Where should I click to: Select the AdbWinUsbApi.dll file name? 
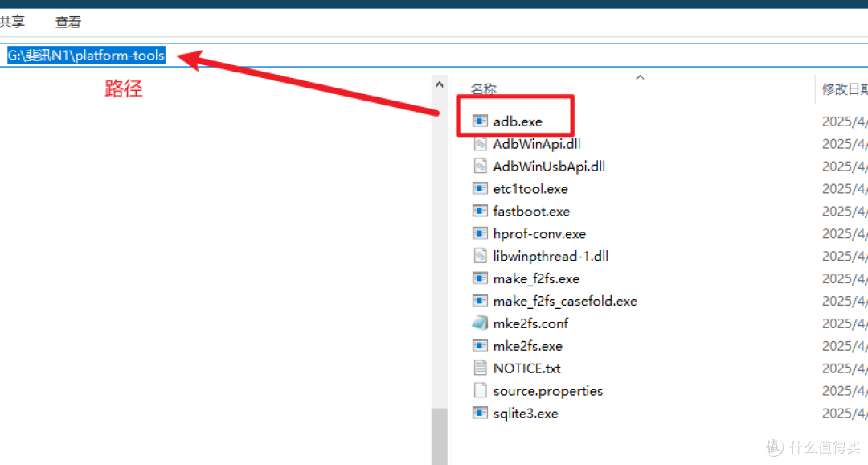click(549, 167)
